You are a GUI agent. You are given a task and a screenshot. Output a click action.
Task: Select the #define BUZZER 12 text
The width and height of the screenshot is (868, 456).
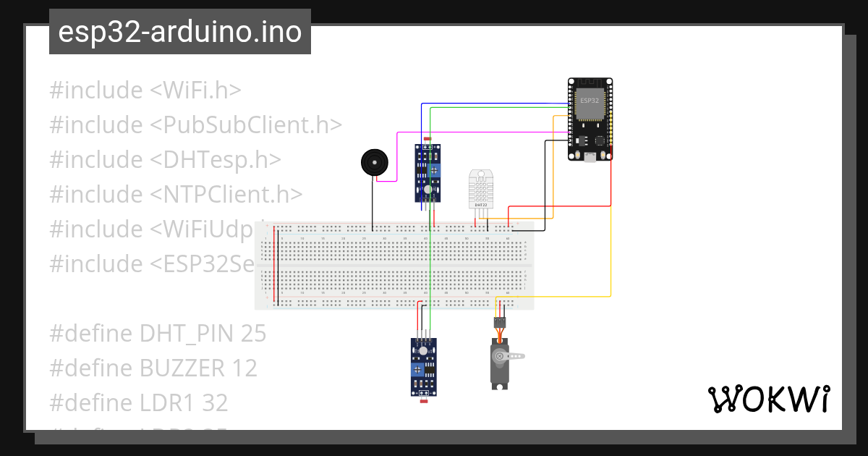153,368
